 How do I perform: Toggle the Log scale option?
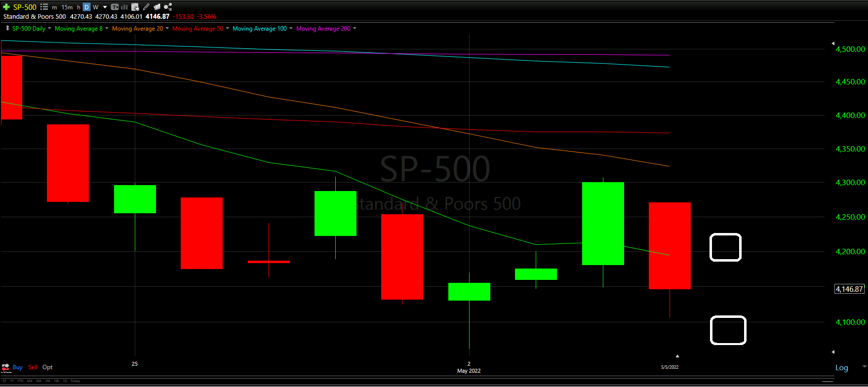(x=842, y=368)
